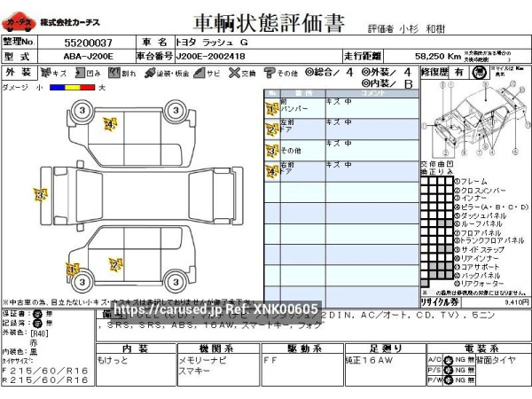This screenshot has width=532, height=399.
Task: Select the P/W NG status circle
Action: tap(448, 380)
